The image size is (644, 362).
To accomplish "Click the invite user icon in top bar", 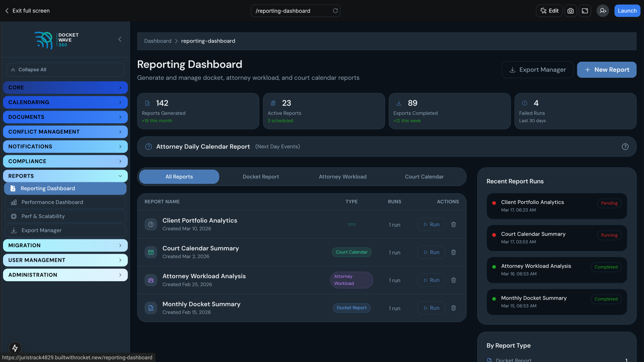I will pyautogui.click(x=603, y=11).
